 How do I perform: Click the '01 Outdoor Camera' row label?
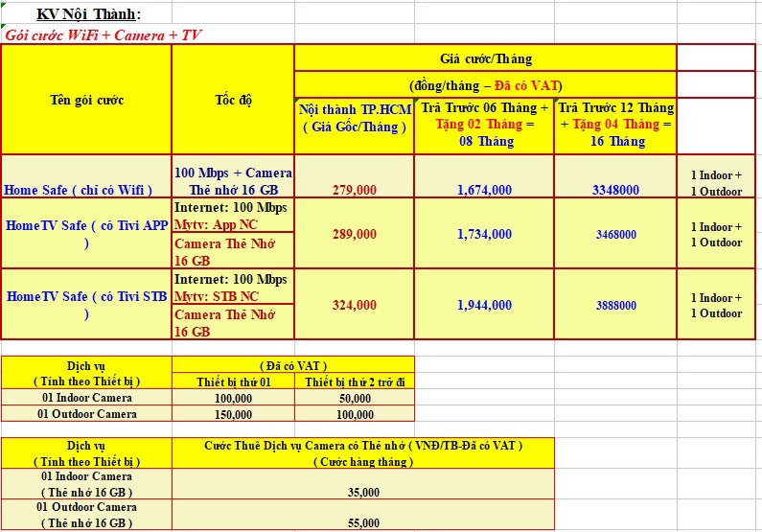point(86,413)
